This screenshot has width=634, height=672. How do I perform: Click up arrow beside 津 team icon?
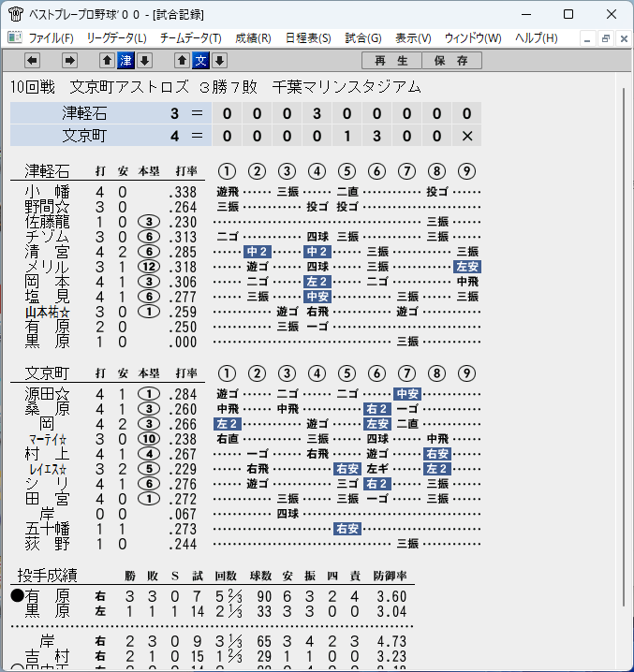coord(108,61)
